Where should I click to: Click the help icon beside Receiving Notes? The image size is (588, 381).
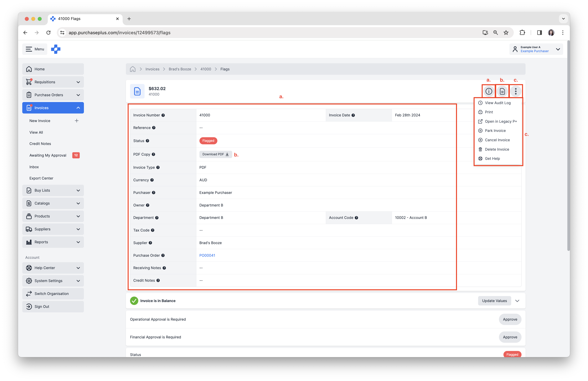pyautogui.click(x=164, y=268)
